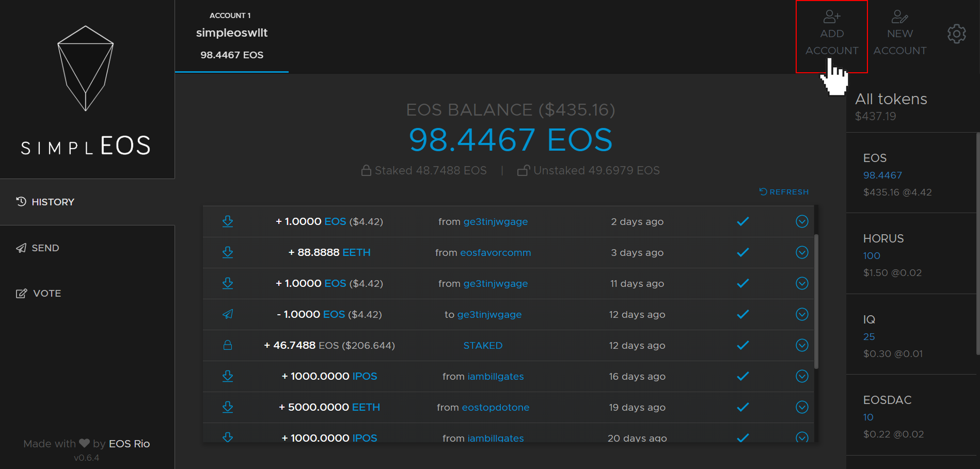This screenshot has width=980, height=469.
Task: Click confirmed checkmark on 11 days ago row
Action: click(x=743, y=283)
